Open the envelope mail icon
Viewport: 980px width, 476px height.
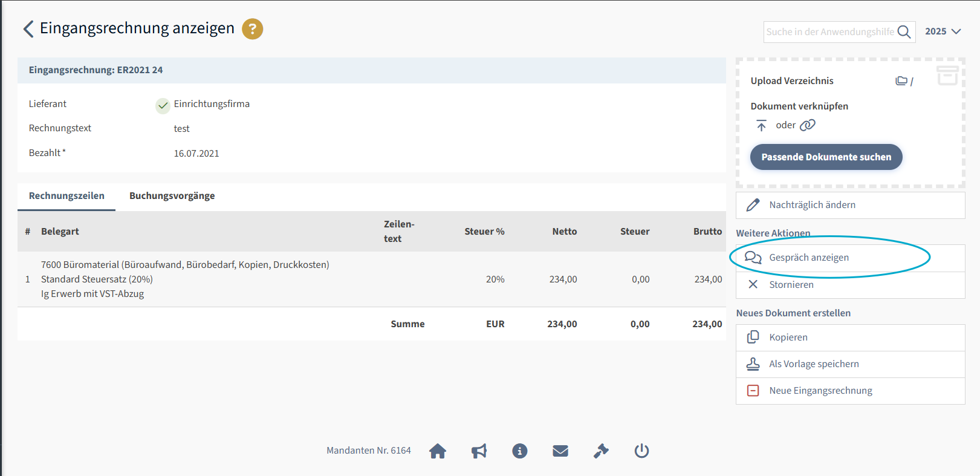[x=560, y=451]
